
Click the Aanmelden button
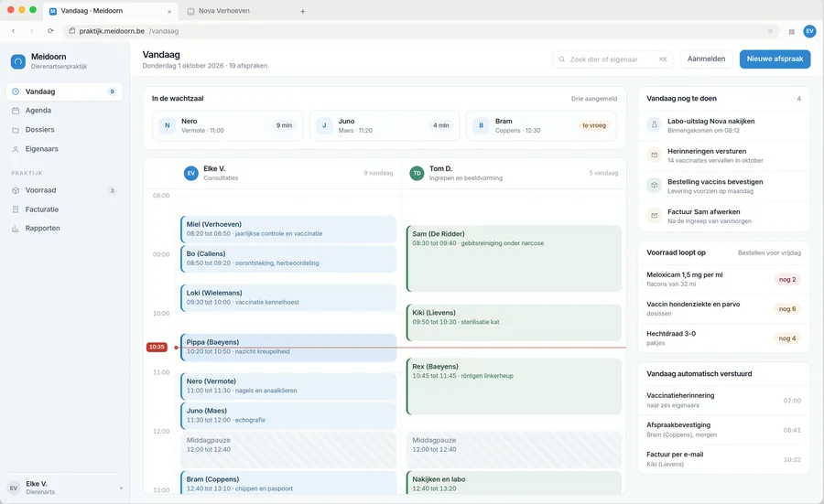click(706, 59)
